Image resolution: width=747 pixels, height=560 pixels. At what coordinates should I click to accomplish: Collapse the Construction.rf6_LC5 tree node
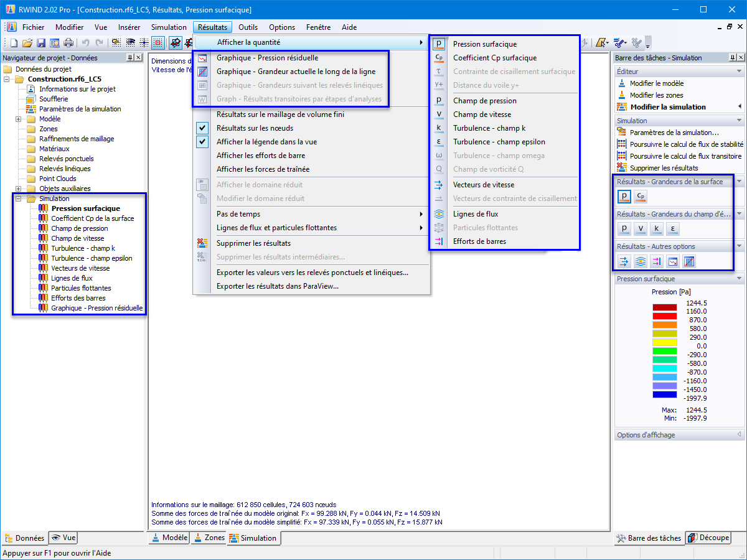point(7,79)
